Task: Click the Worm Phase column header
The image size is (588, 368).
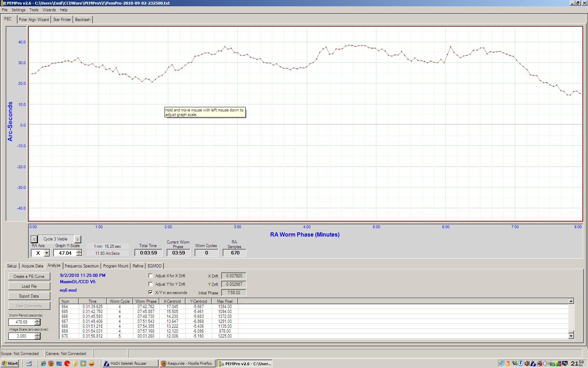Action: [x=146, y=301]
